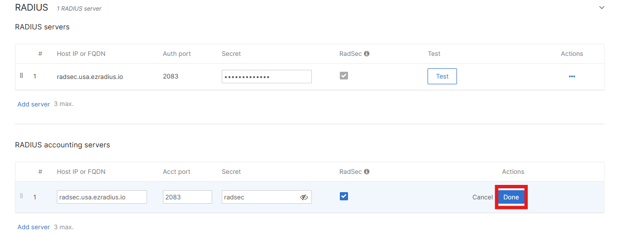Toggle secret visibility eye in accounting row
This screenshot has width=644, height=235.
304,197
